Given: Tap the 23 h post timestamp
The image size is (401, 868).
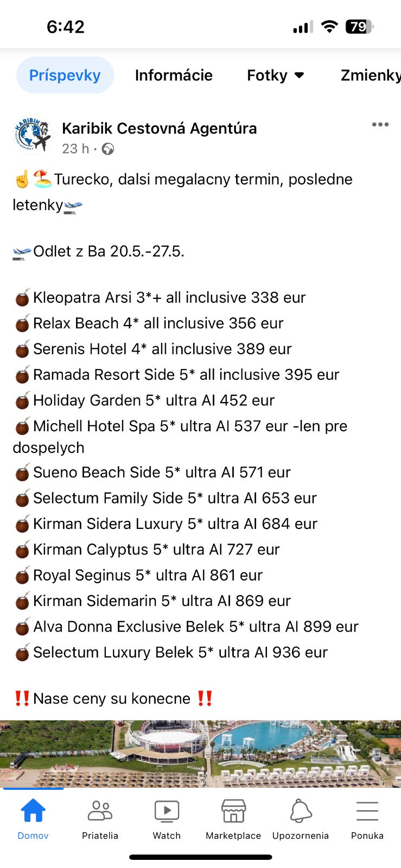Looking at the screenshot, I should pos(75,149).
